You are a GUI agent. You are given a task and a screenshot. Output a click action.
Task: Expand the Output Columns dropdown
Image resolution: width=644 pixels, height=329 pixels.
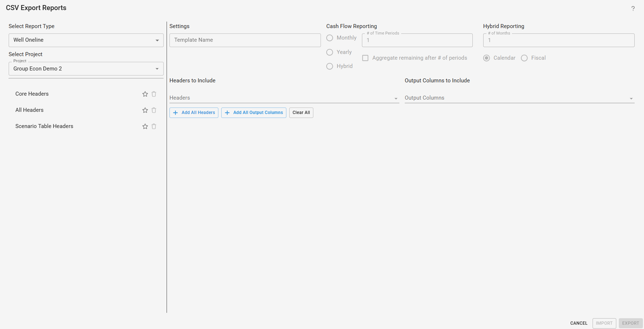[x=519, y=98]
